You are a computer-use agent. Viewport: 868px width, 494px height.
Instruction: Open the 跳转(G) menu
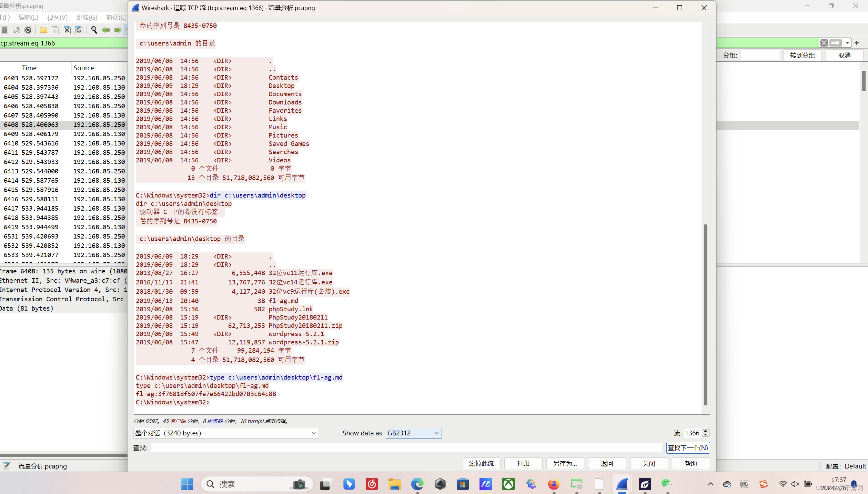pyautogui.click(x=87, y=18)
